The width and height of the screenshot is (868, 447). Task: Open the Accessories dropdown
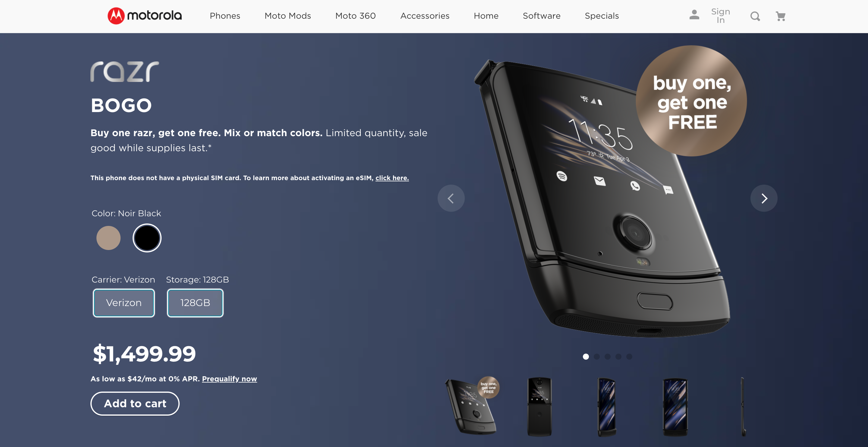coord(424,15)
